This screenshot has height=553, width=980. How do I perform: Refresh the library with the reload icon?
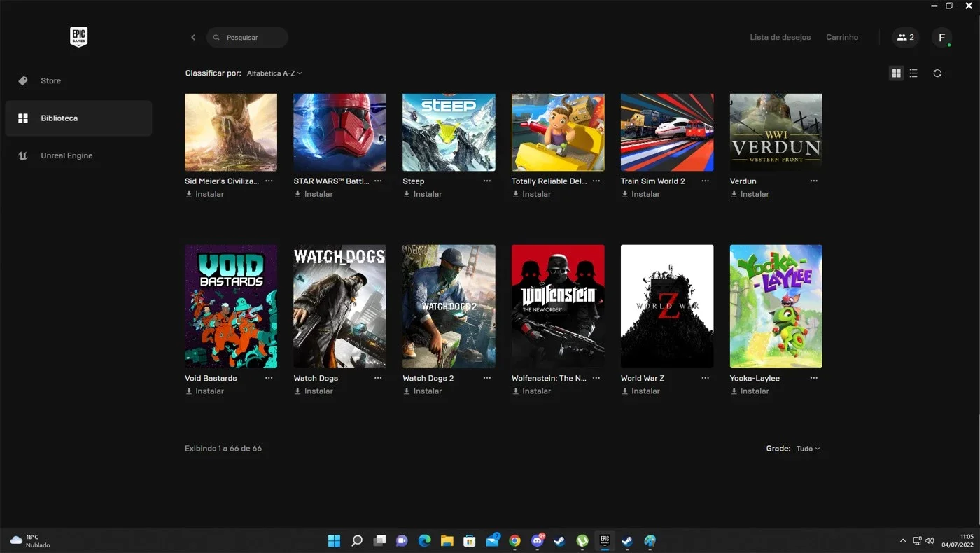point(937,73)
